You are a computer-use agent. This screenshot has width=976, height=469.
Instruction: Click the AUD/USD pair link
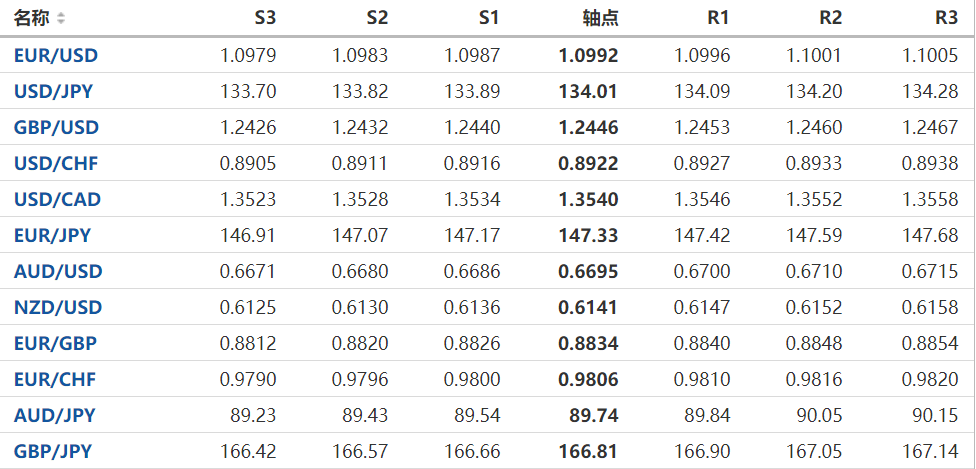58,272
